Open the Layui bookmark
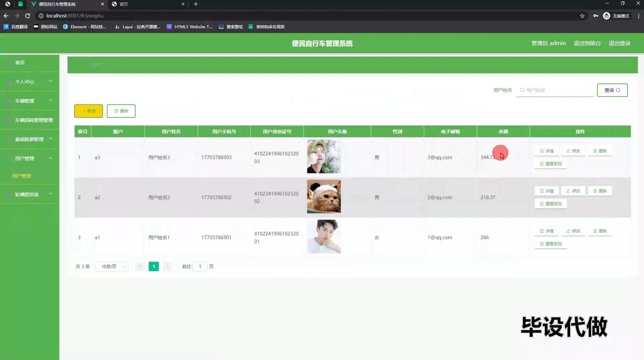 coord(138,27)
